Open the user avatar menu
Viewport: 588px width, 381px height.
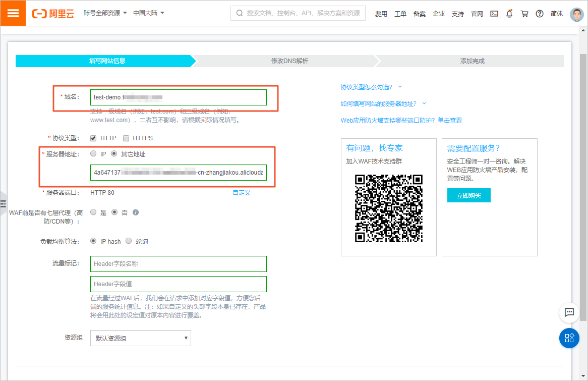pos(576,14)
